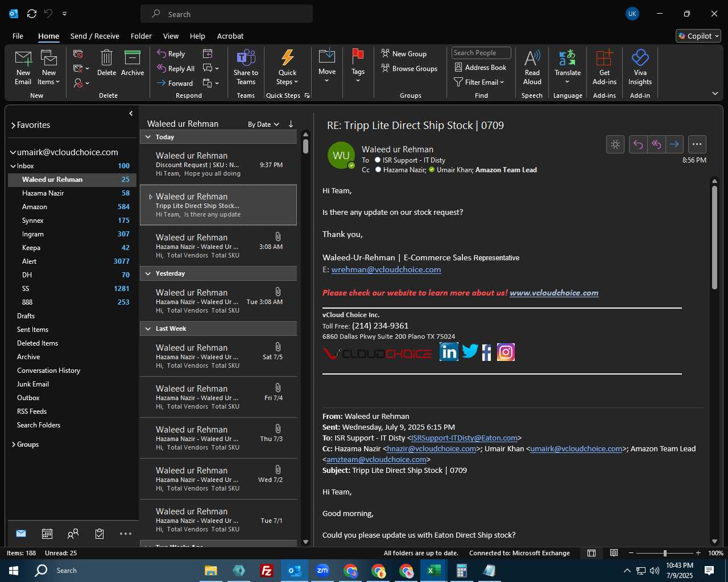Image resolution: width=728 pixels, height=582 pixels.
Task: Open the Sent Items folder
Action: (32, 330)
